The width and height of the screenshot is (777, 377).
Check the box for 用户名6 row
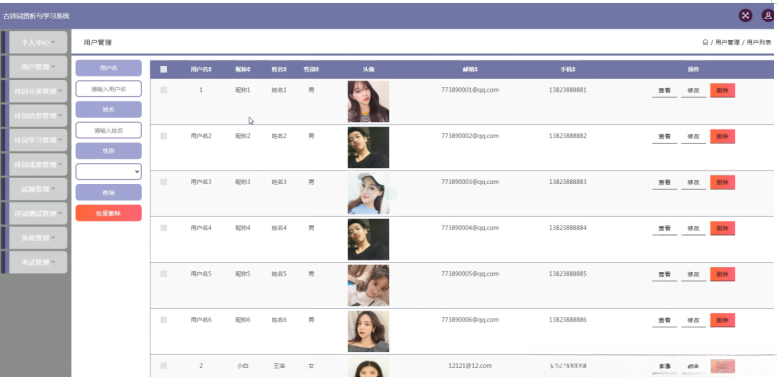click(x=164, y=320)
